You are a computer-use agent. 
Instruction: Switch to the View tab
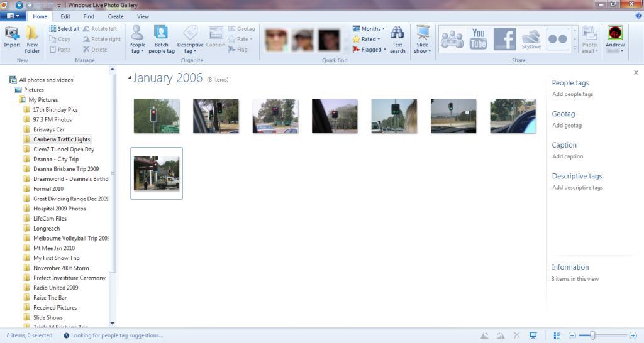pyautogui.click(x=143, y=16)
